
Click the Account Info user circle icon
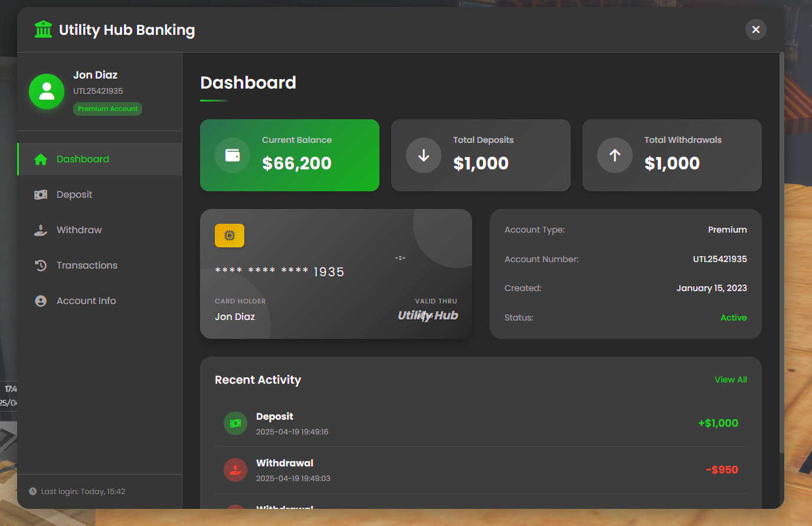[x=41, y=301]
